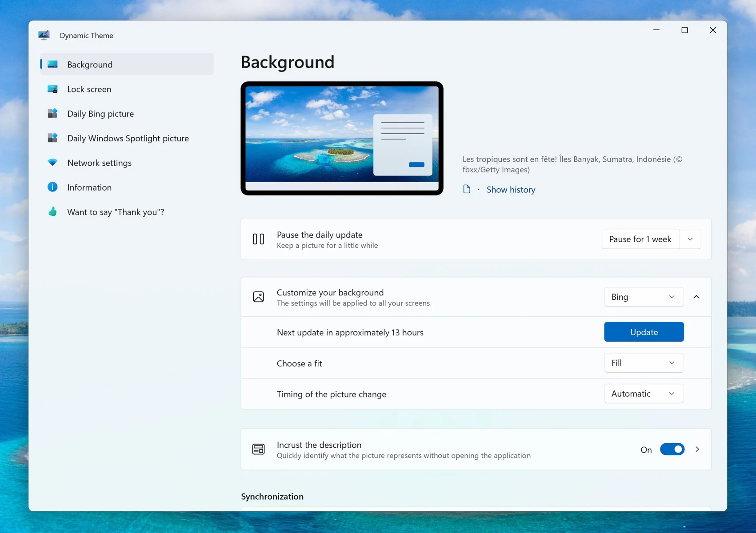Open the Information page
Viewport: 756px width, 533px height.
(x=127, y=187)
